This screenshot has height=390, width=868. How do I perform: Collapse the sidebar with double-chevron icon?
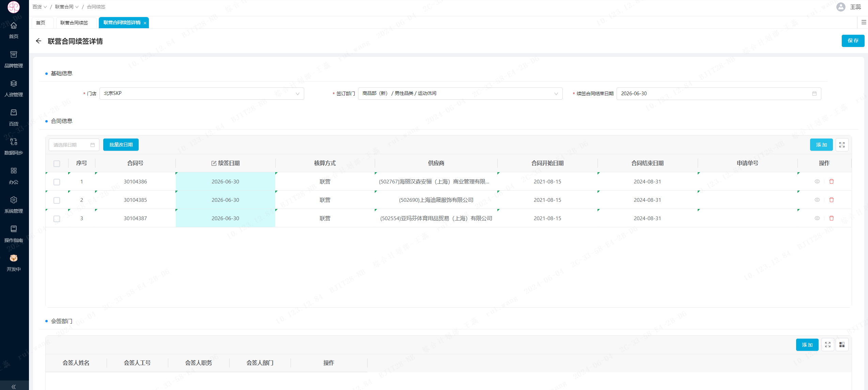click(x=14, y=386)
